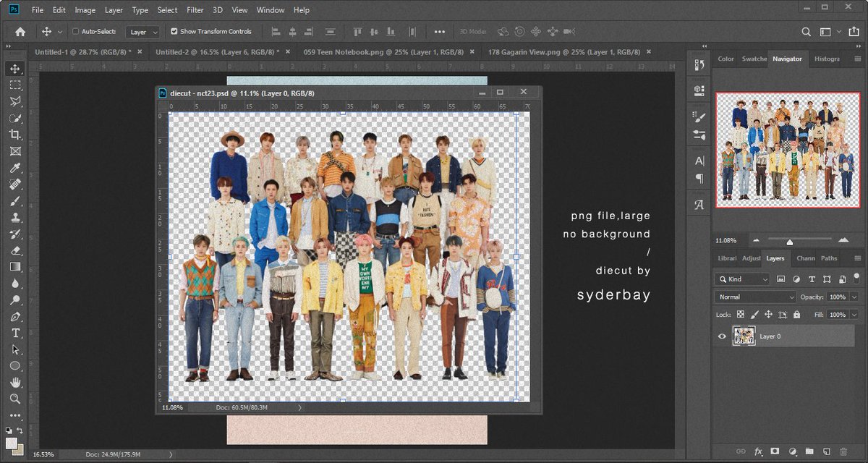Create a new group folder

click(x=809, y=451)
